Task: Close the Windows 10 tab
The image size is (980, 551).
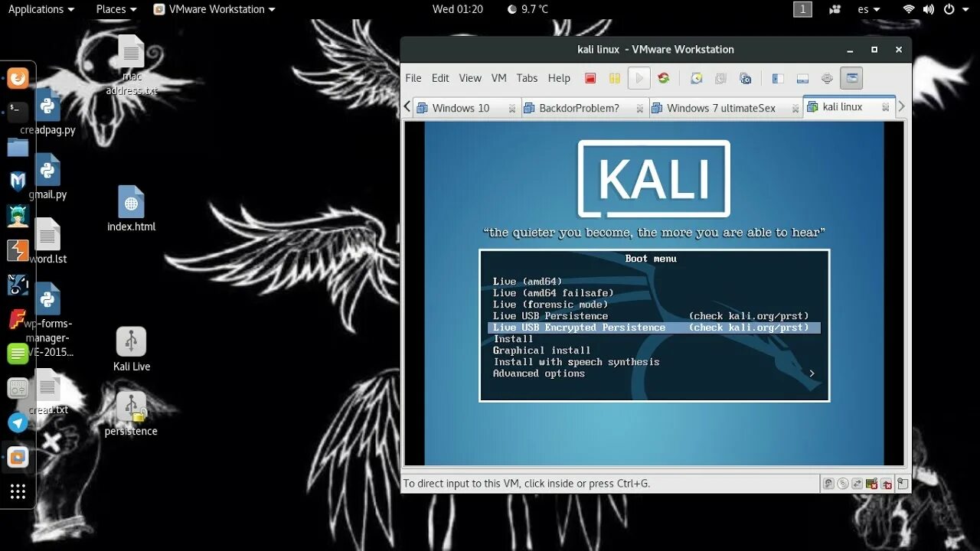Action: click(512, 109)
